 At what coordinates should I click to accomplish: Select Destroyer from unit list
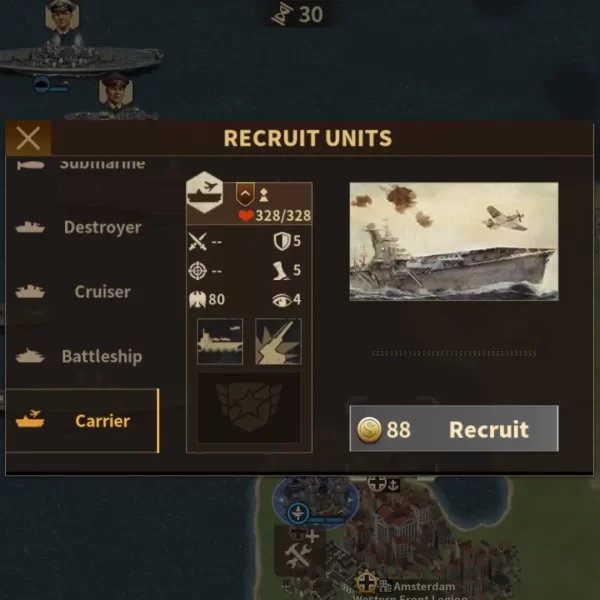(x=82, y=227)
